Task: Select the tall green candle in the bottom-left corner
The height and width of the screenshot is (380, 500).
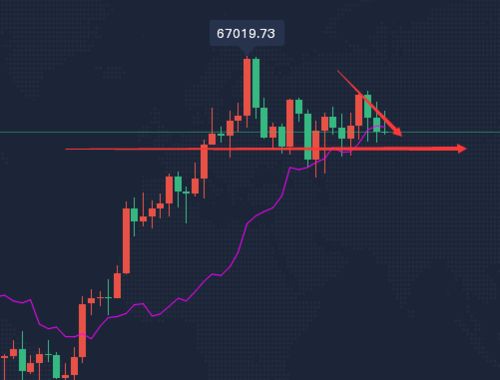Action: (x=22, y=360)
